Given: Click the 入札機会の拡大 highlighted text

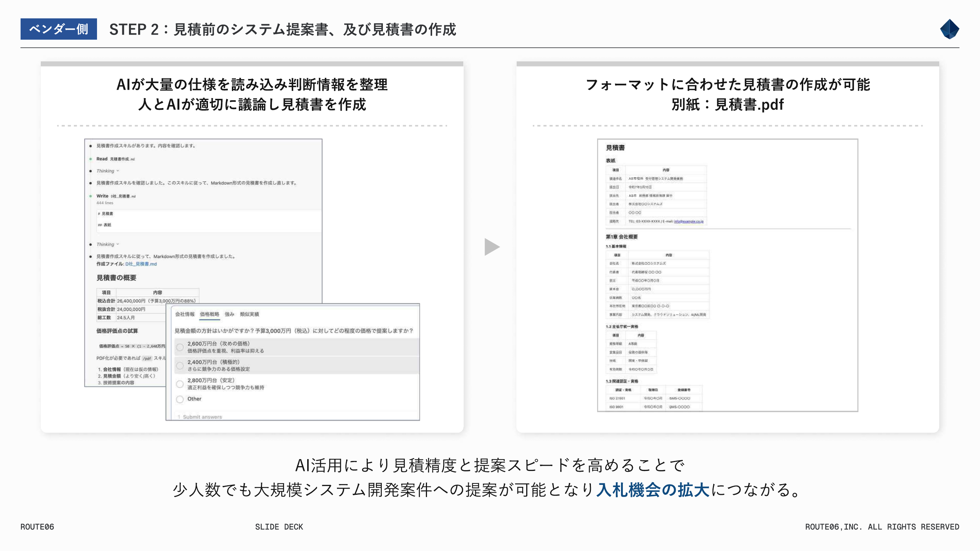Looking at the screenshot, I should (x=653, y=490).
